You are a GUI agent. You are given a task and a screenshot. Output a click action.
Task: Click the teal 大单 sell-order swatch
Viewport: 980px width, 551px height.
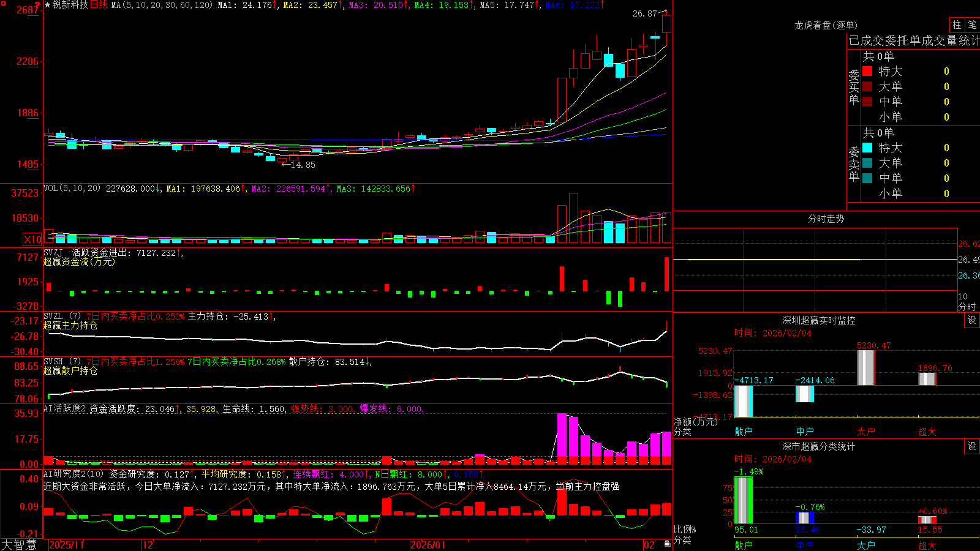coord(867,163)
